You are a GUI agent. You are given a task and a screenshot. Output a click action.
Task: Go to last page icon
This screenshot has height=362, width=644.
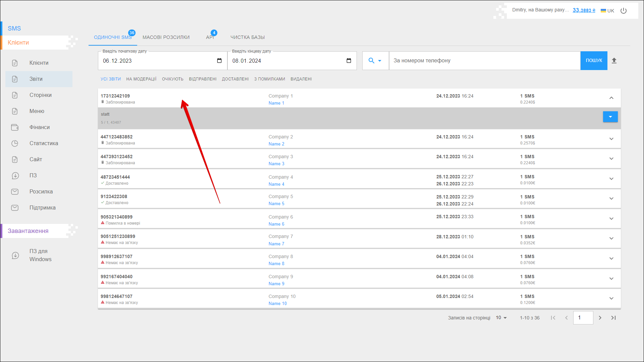click(x=613, y=318)
